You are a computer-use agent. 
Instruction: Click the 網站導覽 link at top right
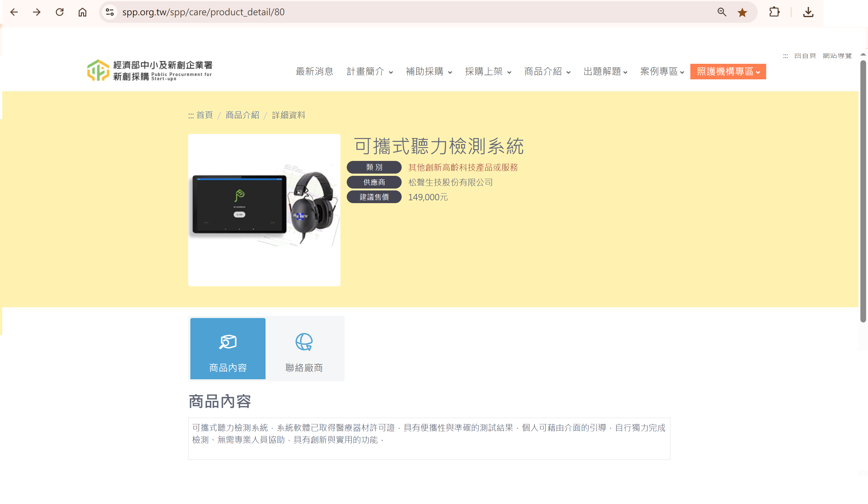[837, 56]
